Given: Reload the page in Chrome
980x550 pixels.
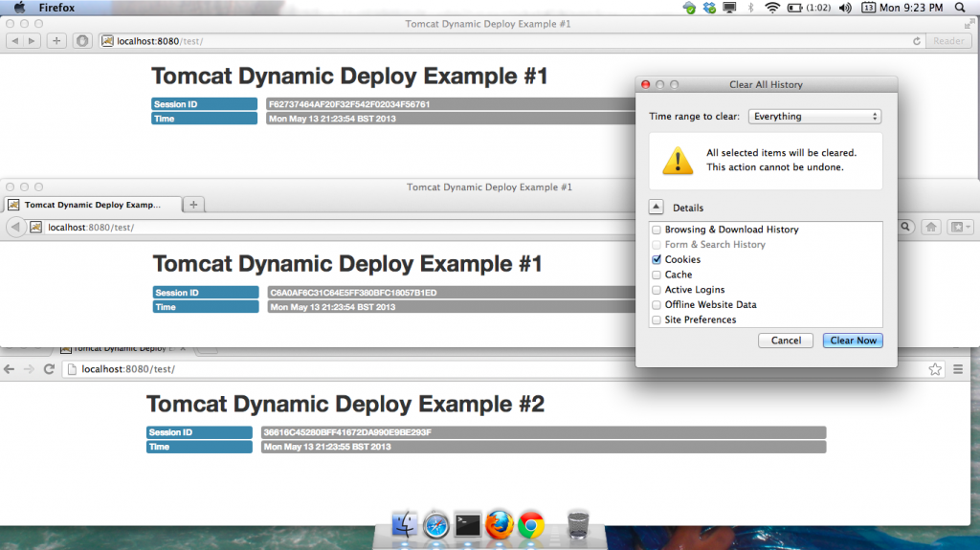Looking at the screenshot, I should [49, 368].
